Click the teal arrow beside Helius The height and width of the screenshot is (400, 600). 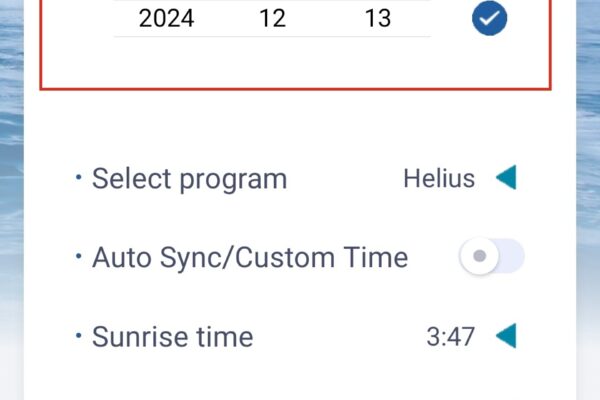coord(506,177)
